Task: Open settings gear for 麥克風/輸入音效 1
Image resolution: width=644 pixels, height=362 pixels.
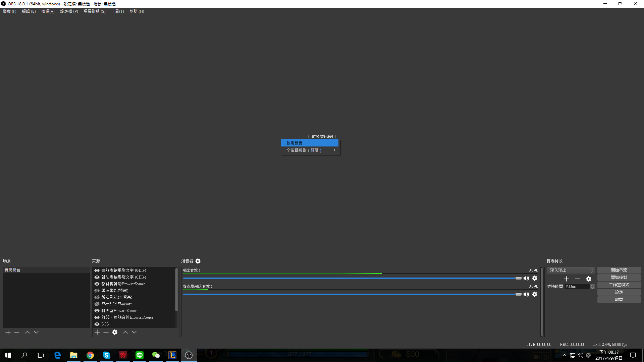Action: (x=535, y=294)
